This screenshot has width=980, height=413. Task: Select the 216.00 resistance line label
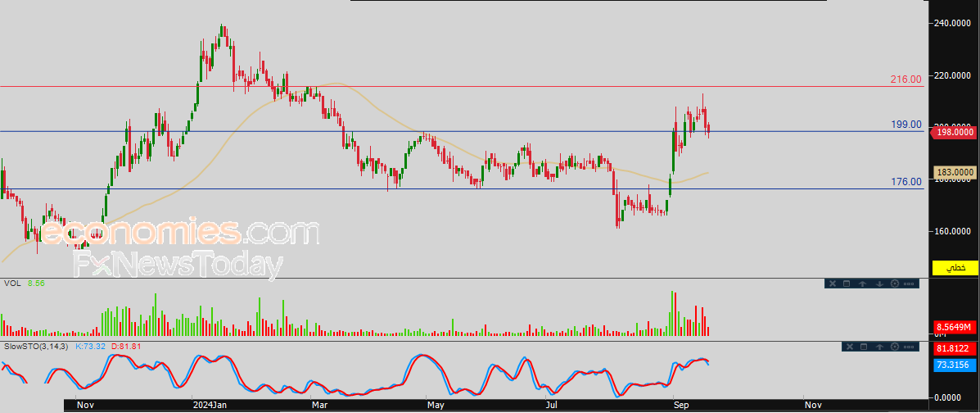(x=905, y=79)
